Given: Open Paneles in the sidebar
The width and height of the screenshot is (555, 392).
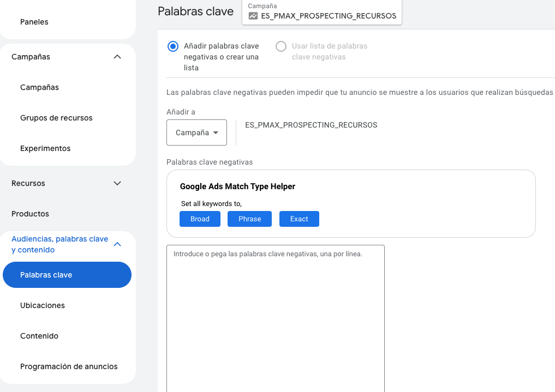Looking at the screenshot, I should click(x=34, y=22).
